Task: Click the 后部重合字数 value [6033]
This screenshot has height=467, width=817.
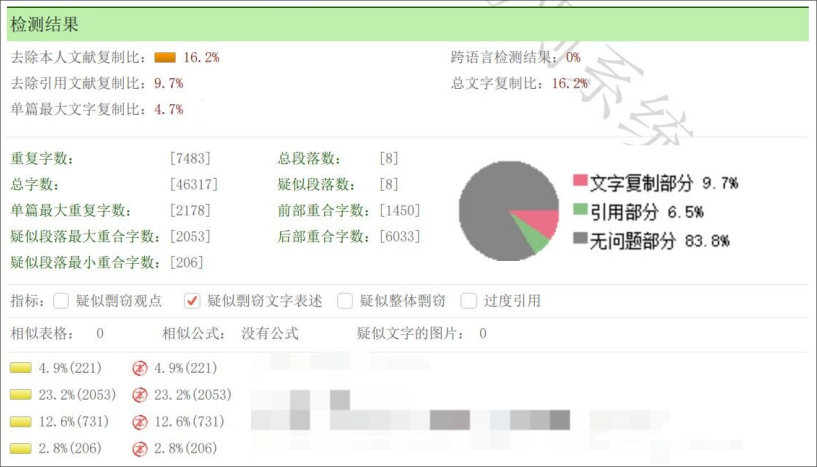Action: tap(400, 237)
